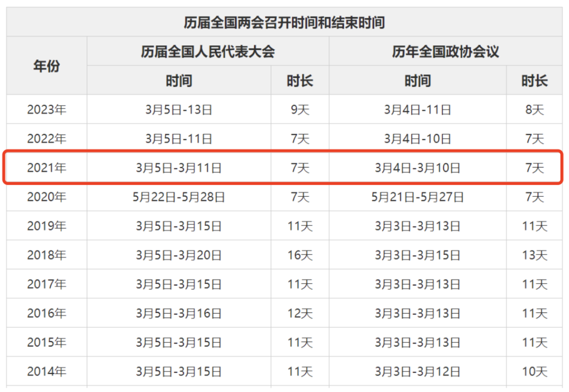The height and width of the screenshot is (392, 569).
Task: Click the 3月5日-11日 date cell
Action: 179,139
